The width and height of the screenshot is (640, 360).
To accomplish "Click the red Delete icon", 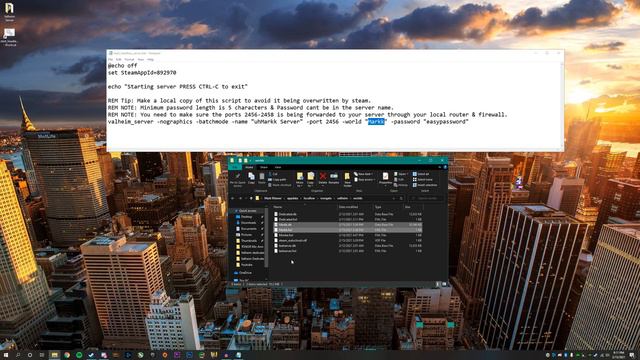I will point(323,176).
